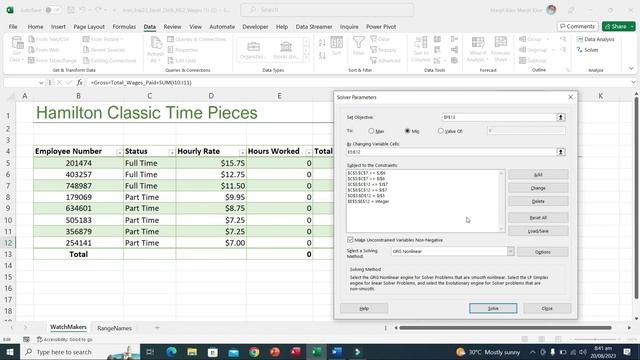
Task: Click the Sort A to Z icon
Action: pyautogui.click(x=322, y=42)
